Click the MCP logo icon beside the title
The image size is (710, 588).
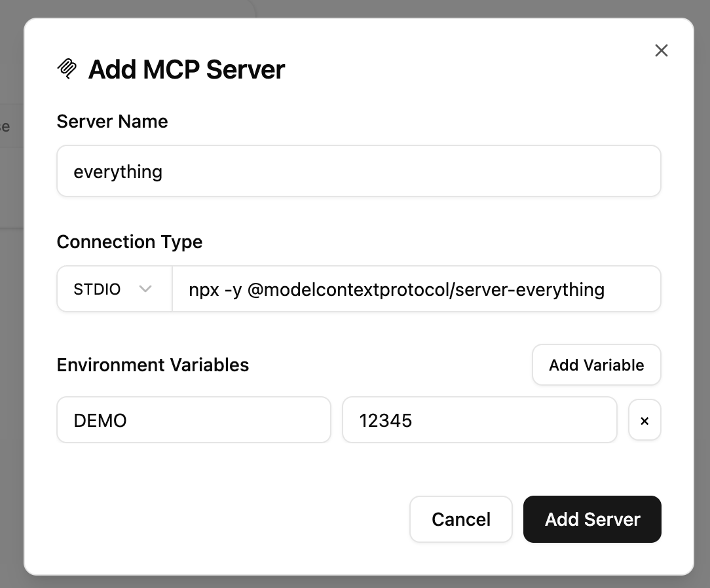click(67, 69)
